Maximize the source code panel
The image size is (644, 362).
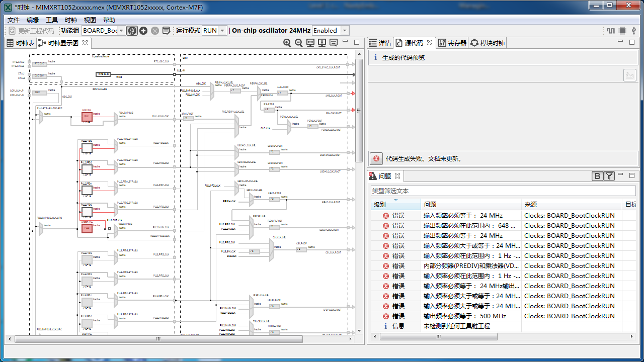pos(632,42)
